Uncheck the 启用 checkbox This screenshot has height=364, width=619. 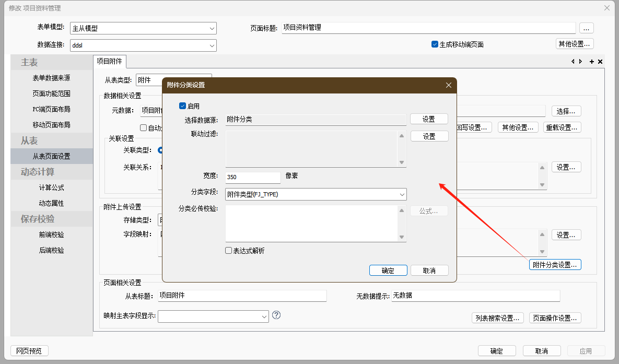[x=183, y=106]
